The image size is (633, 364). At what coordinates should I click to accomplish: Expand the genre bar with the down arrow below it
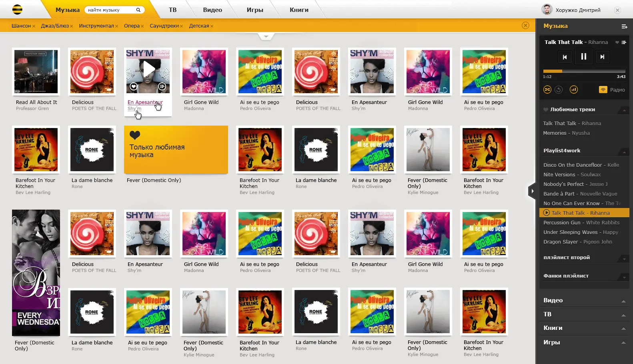[266, 37]
